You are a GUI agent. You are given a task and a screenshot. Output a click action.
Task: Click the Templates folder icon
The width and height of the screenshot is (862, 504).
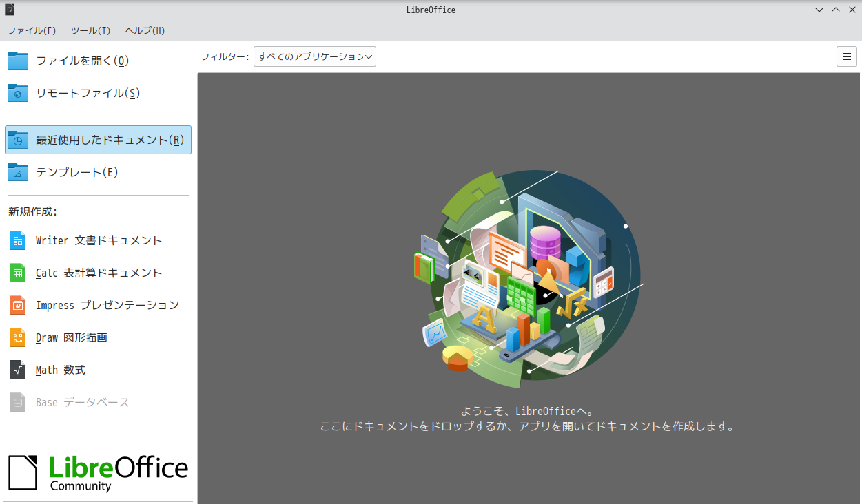click(18, 172)
